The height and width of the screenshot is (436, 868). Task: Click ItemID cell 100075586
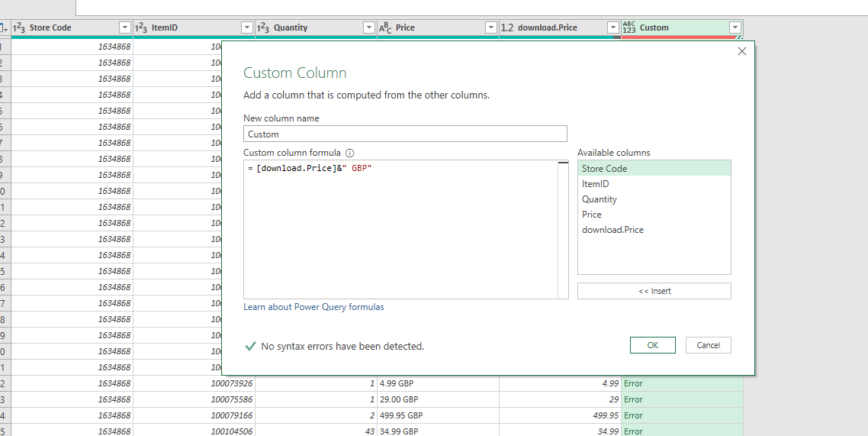(x=194, y=399)
